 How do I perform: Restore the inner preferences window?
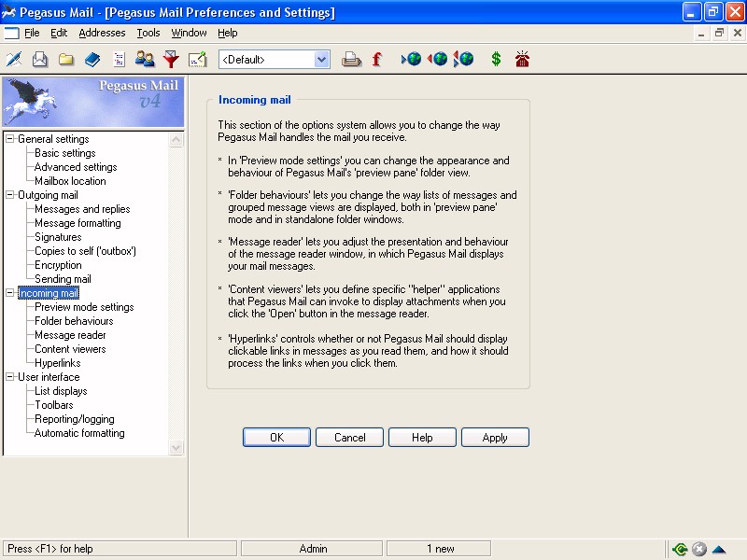click(x=719, y=33)
